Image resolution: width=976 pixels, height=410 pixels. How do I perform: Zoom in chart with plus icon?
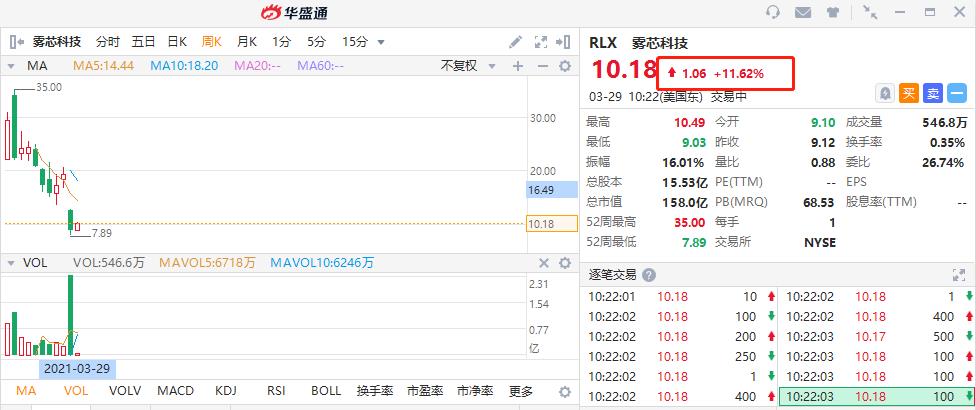click(518, 66)
